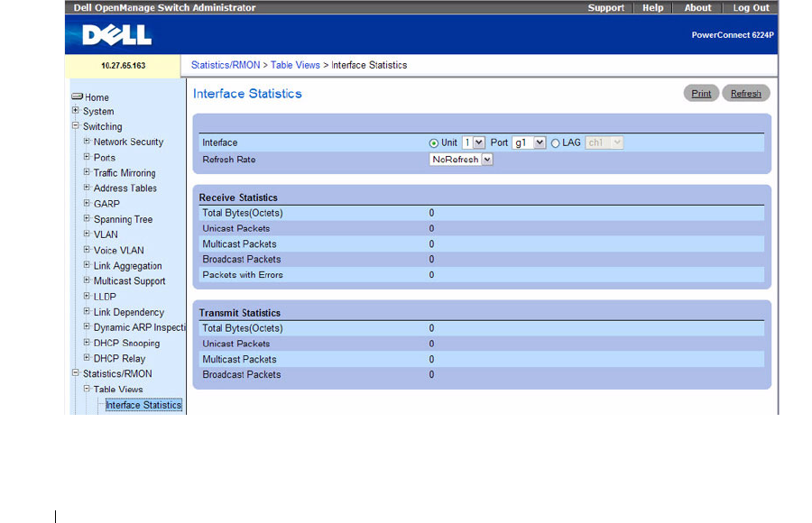Open About in the top bar

(x=697, y=8)
